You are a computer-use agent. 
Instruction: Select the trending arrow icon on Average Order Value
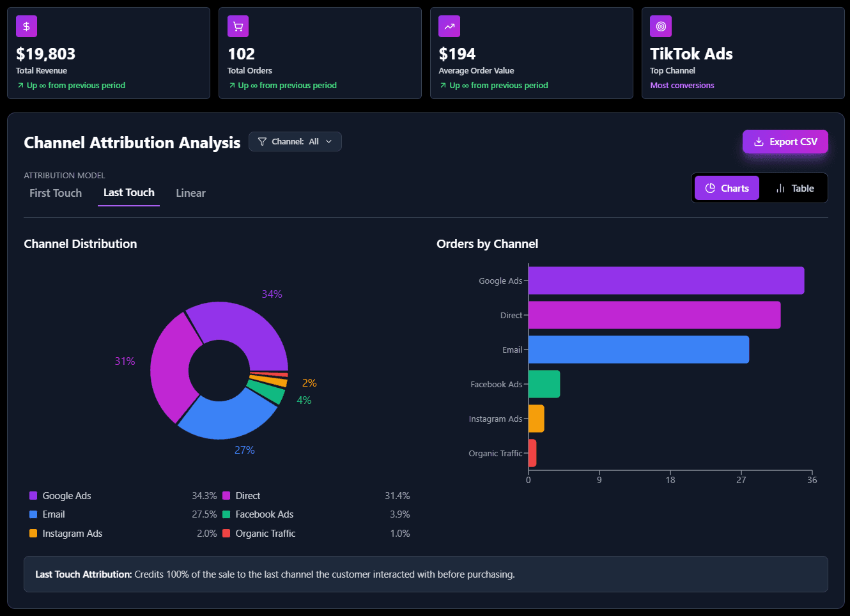point(449,26)
